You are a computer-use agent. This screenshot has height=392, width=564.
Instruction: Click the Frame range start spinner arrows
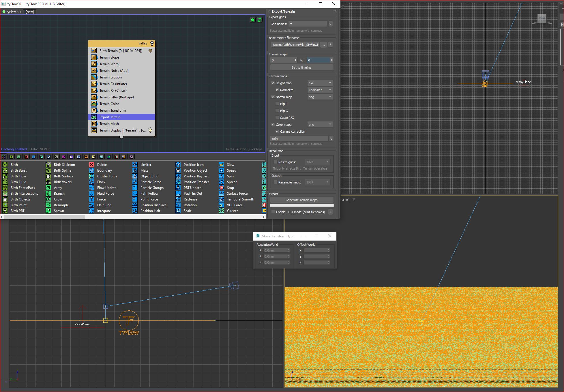click(x=295, y=60)
